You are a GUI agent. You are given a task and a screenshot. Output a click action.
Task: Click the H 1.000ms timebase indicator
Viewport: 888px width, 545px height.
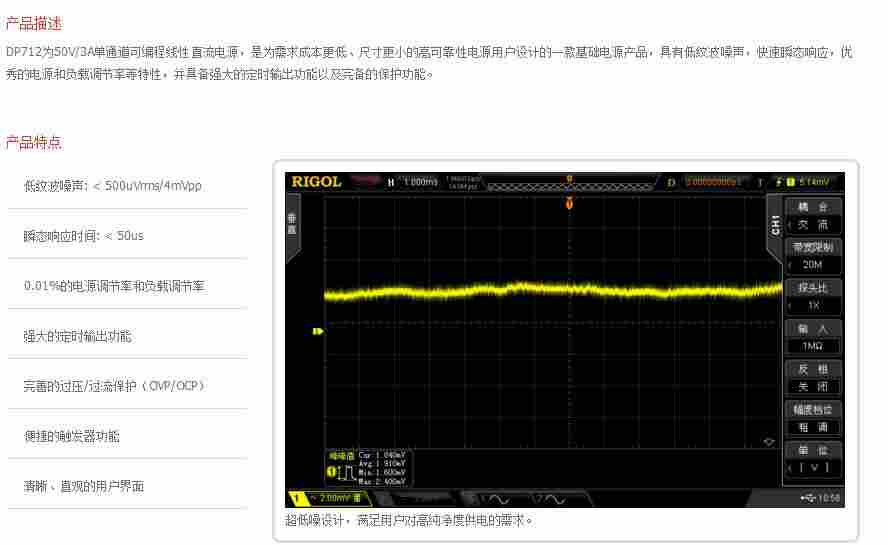414,182
